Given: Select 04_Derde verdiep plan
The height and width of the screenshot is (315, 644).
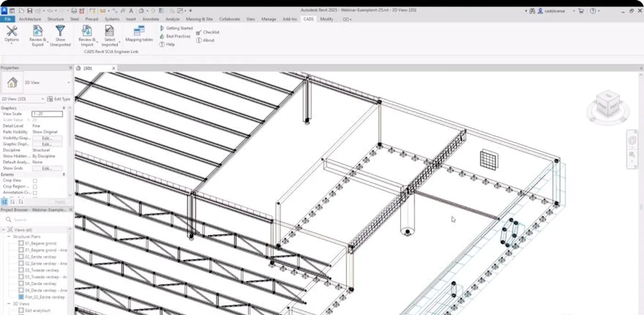Looking at the screenshot, I should pos(40,284).
